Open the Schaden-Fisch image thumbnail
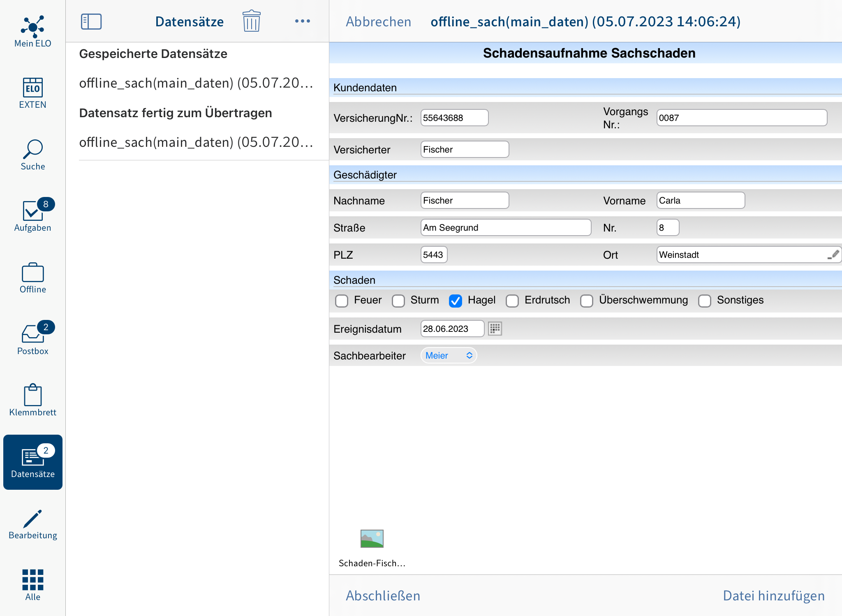Viewport: 842px width, 616px height. click(372, 539)
